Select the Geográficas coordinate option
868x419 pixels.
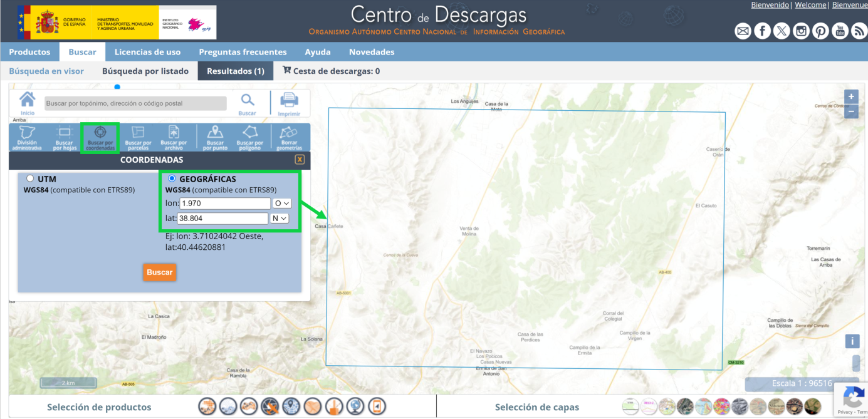(172, 178)
